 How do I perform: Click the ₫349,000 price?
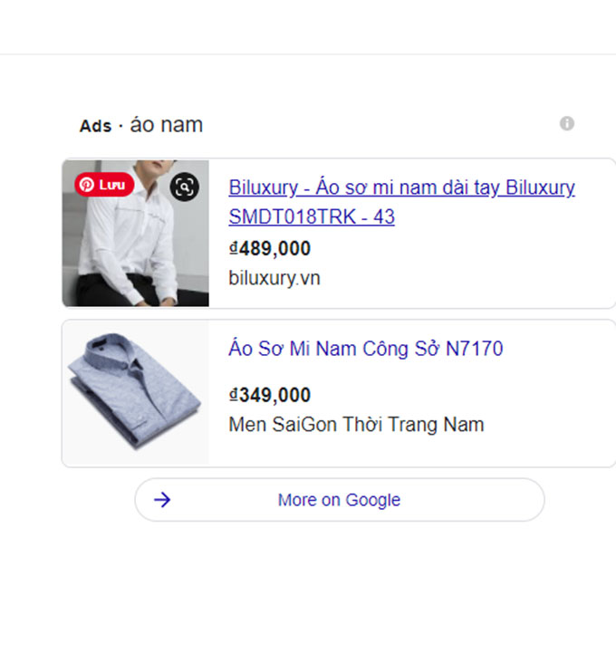[x=270, y=395]
